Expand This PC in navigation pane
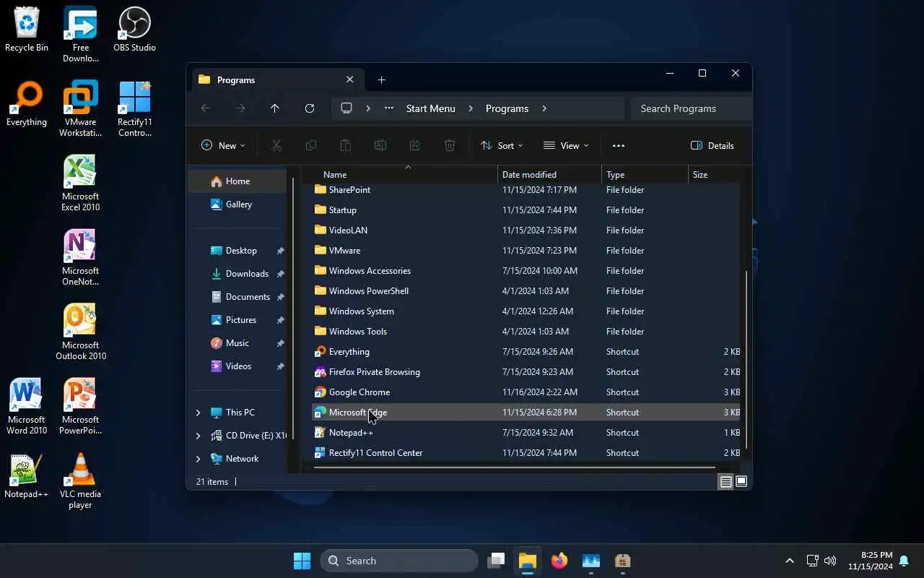Viewport: 924px width, 578px height. point(199,413)
